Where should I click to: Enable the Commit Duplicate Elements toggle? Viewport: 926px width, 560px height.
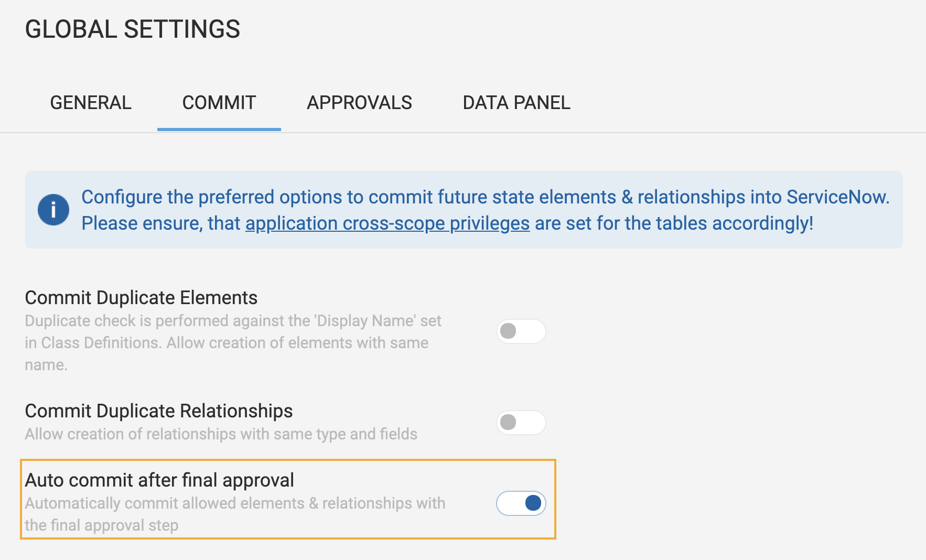click(x=521, y=331)
